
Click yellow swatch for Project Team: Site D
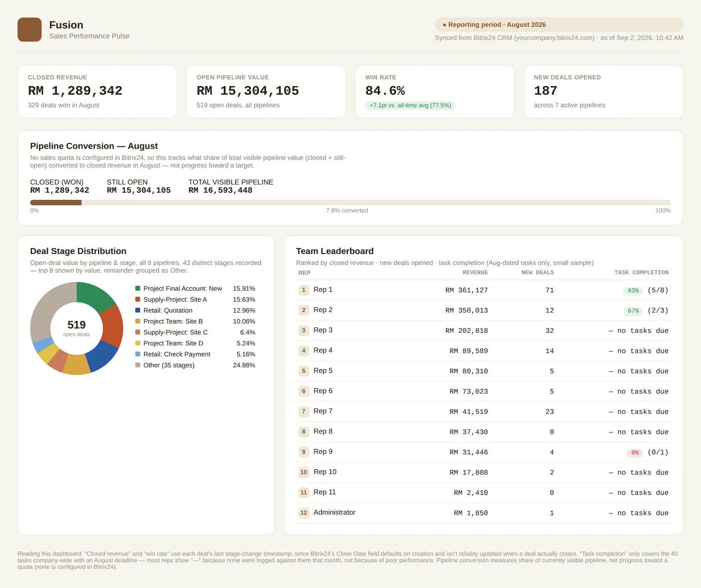pos(138,343)
